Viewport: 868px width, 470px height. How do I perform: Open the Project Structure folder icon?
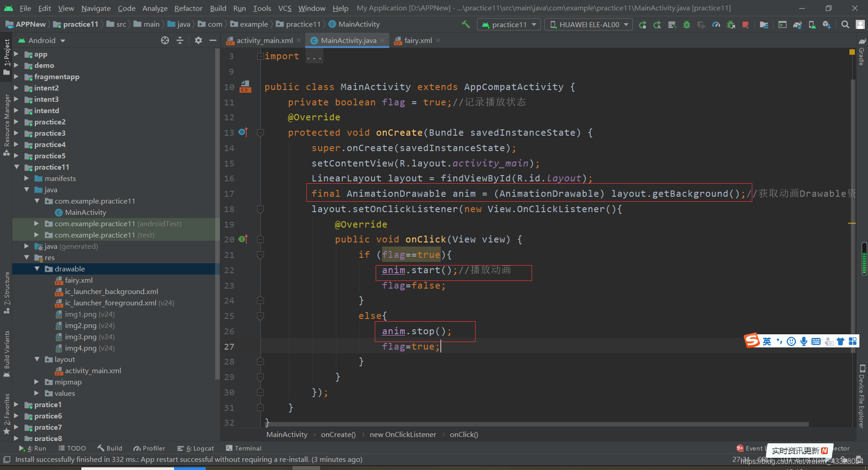click(764, 24)
